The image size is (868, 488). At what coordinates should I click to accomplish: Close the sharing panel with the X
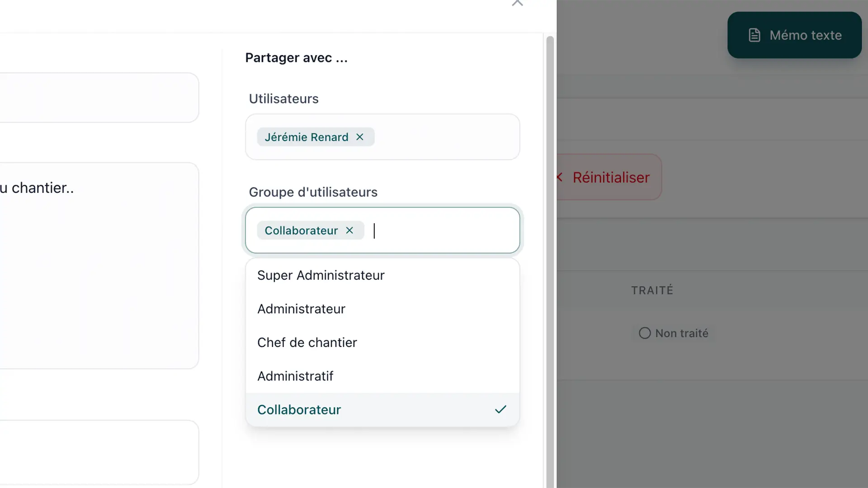517,3
